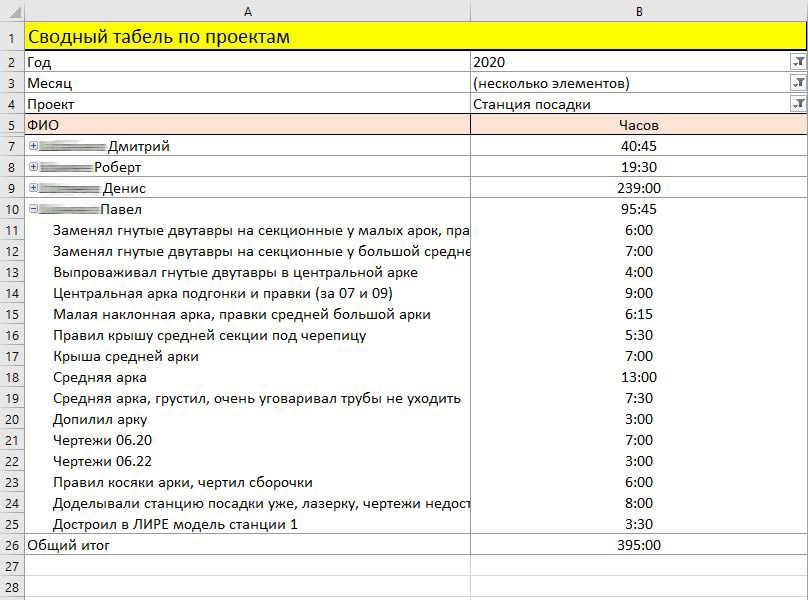This screenshot has height=600, width=808.
Task: Click the Проект label cell
Action: pos(247,104)
